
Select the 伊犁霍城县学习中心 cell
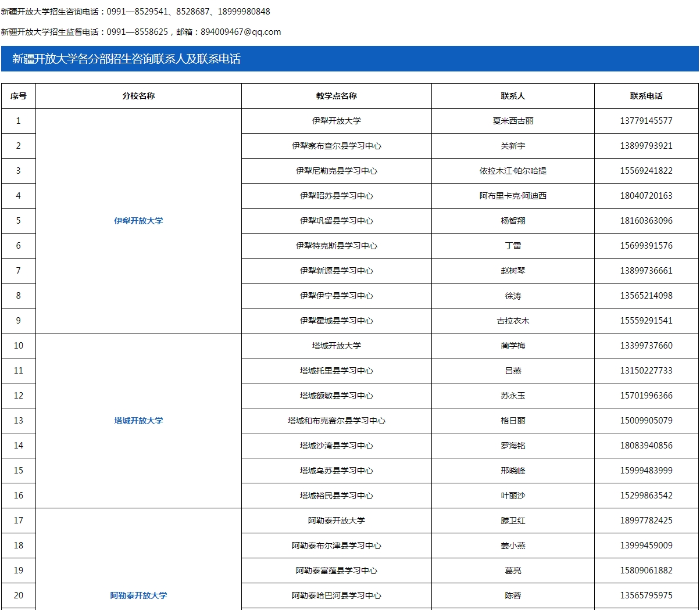coord(336,320)
